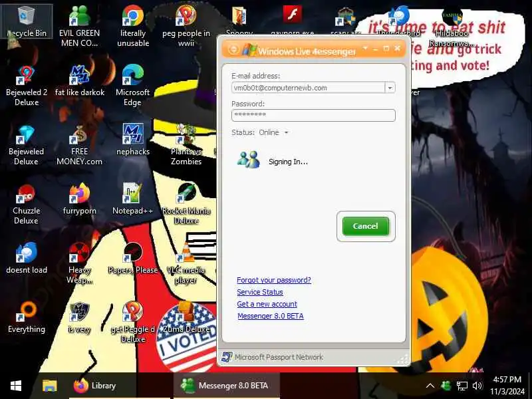Image resolution: width=532 pixels, height=399 pixels.
Task: Click the Messenger back arrow button
Action: [233, 49]
